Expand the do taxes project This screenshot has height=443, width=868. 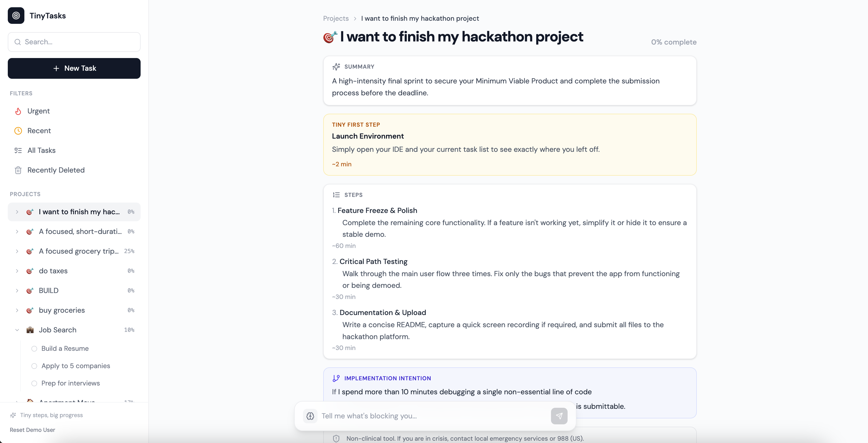pyautogui.click(x=17, y=271)
